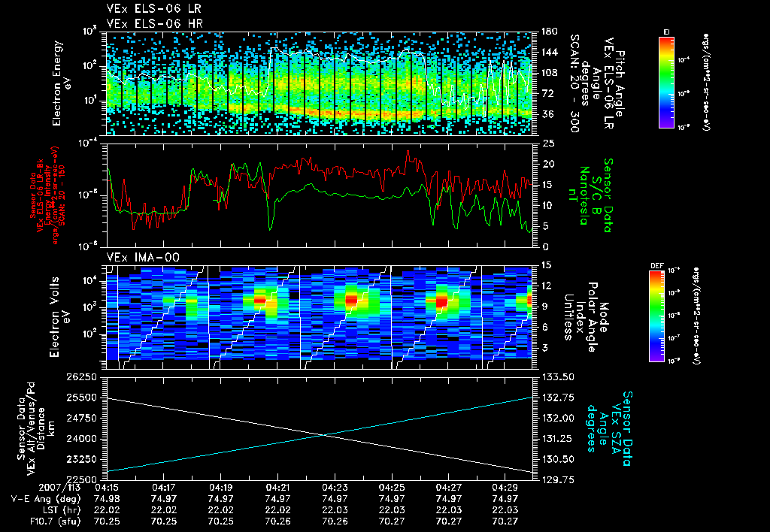The image size is (770, 532).
Task: Click the 04:19 time tick label
Action: (x=220, y=488)
